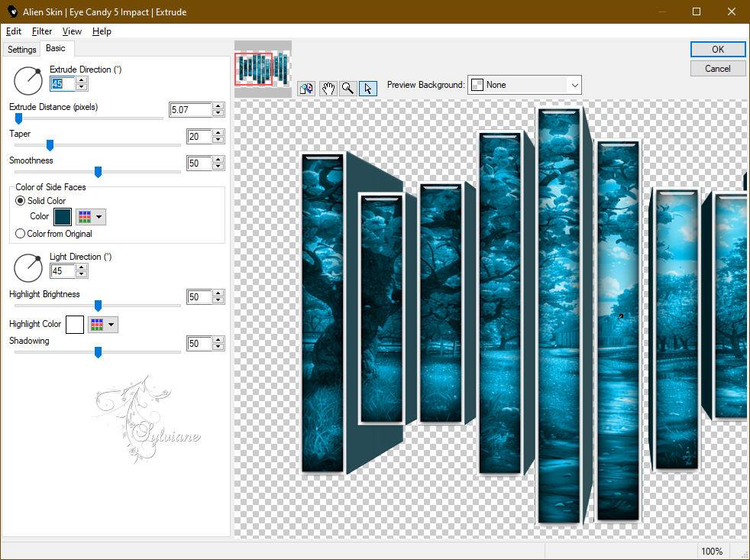Open side face color palette grid
Screen dimensions: 750x560
(x=91, y=217)
